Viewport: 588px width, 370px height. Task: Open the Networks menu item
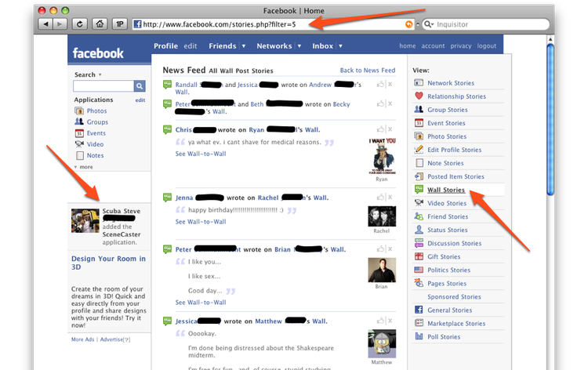pyautogui.click(x=274, y=46)
